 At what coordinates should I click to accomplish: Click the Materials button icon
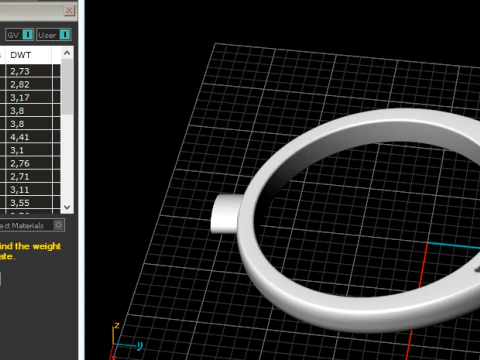59,225
